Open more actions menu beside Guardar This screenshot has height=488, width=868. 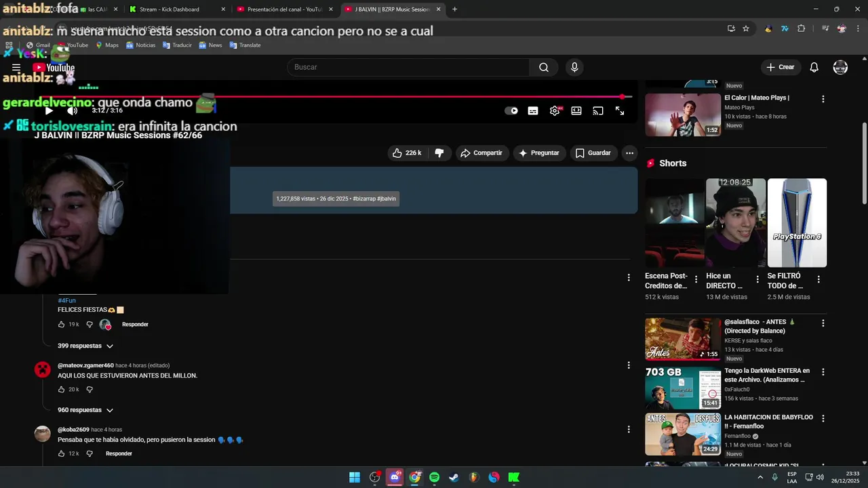629,153
